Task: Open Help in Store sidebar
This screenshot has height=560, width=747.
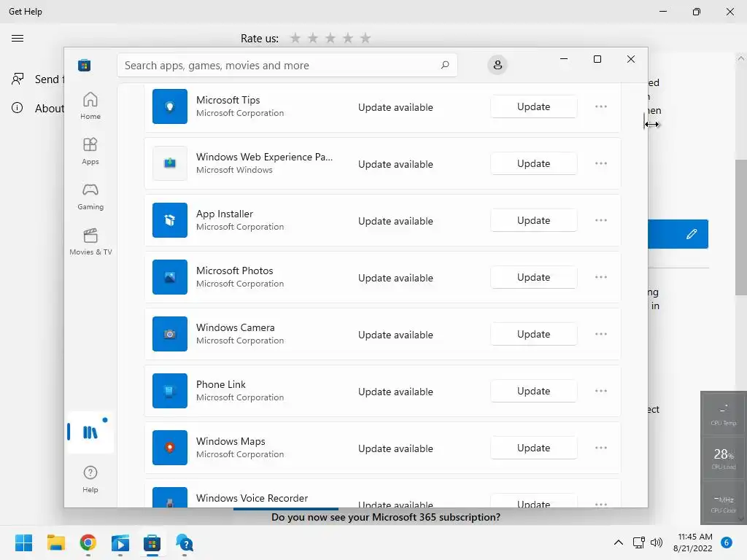Action: click(90, 479)
